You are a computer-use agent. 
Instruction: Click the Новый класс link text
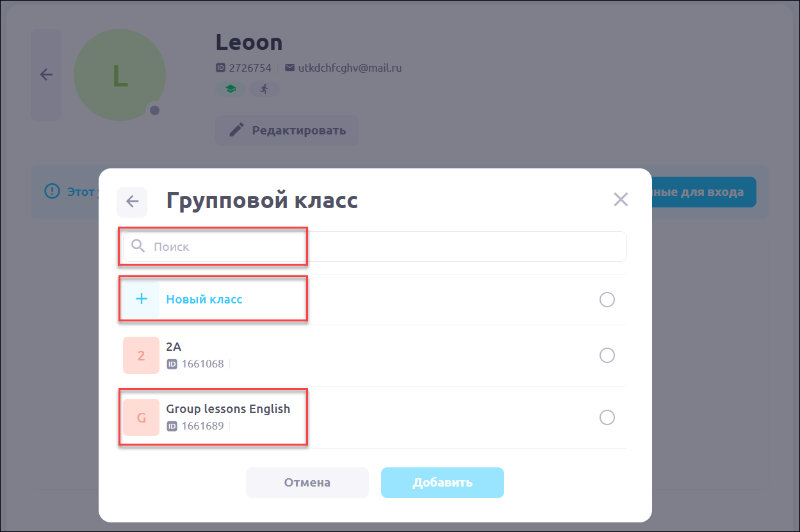coord(204,299)
